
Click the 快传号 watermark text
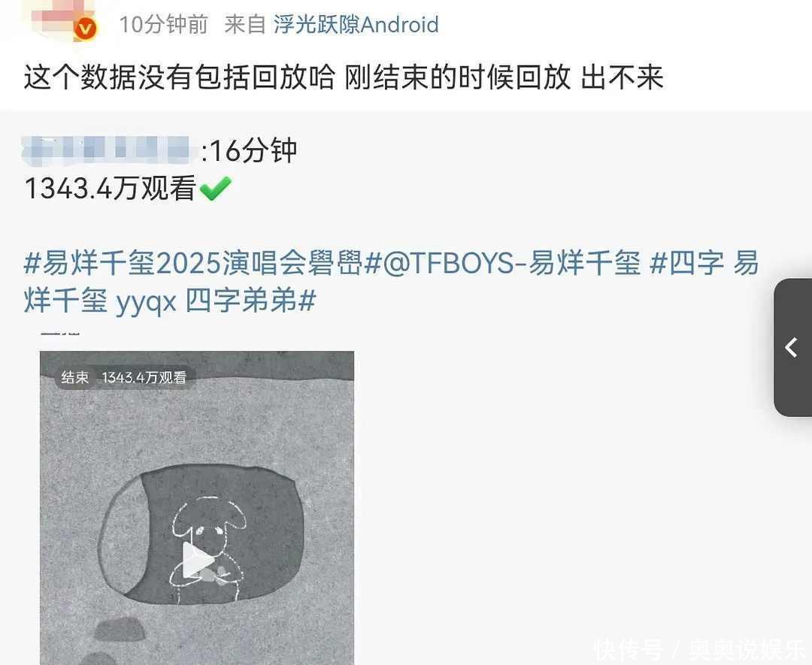628,649
